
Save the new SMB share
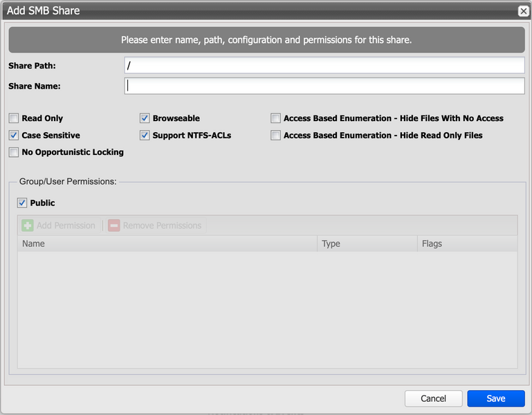[495, 398]
